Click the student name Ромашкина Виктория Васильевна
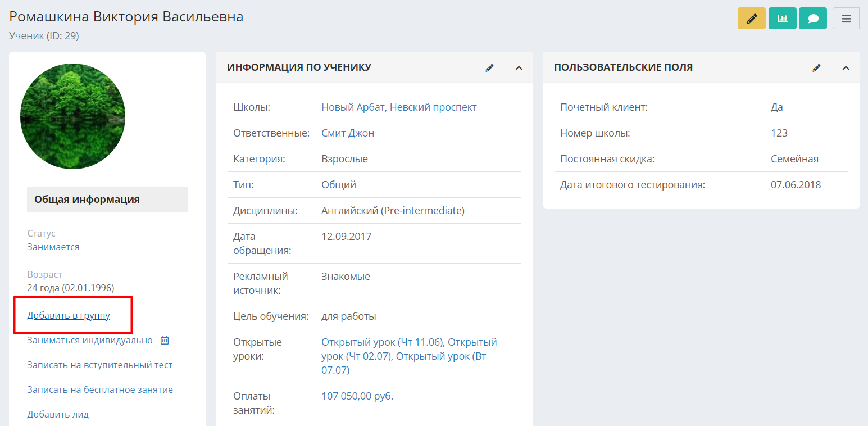This screenshot has height=426, width=868. click(x=126, y=16)
